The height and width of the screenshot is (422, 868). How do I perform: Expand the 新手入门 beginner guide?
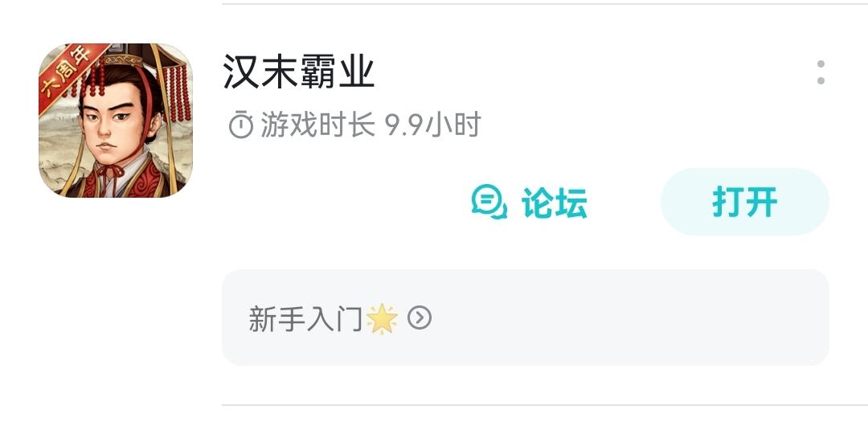click(526, 318)
